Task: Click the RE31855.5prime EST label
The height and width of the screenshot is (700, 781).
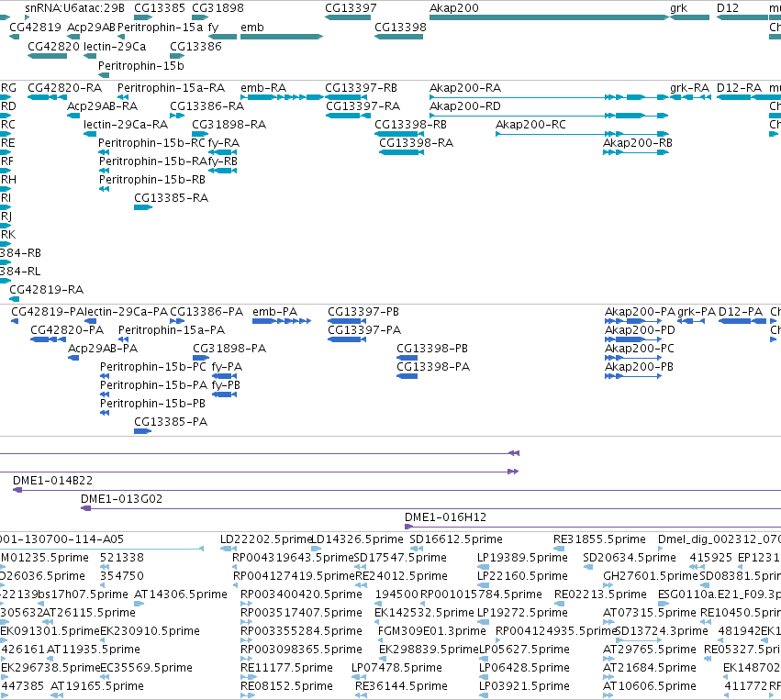Action: coord(599,539)
